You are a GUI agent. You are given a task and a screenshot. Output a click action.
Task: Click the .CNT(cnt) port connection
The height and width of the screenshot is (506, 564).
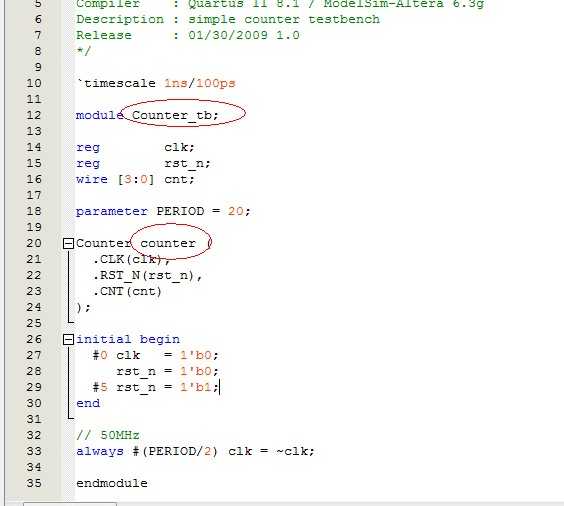(x=127, y=291)
